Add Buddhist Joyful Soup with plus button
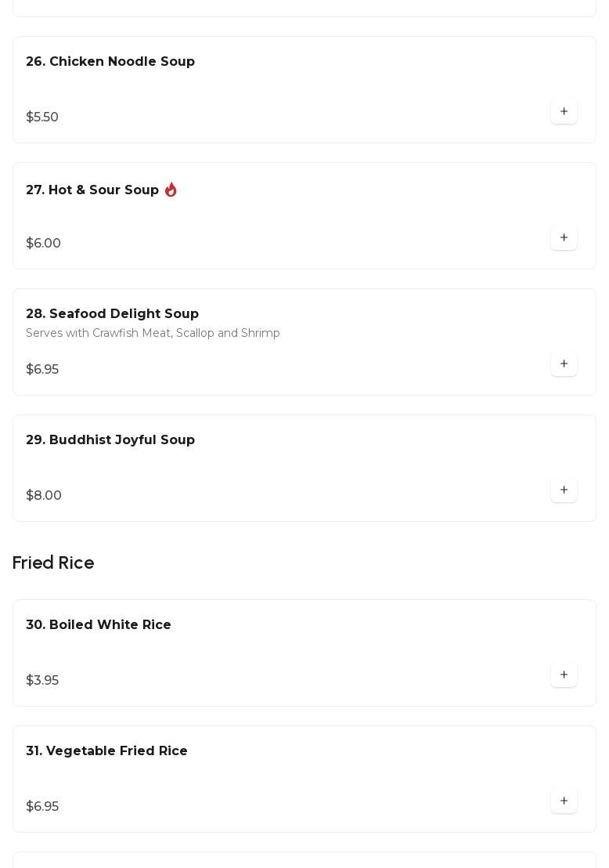 point(564,490)
